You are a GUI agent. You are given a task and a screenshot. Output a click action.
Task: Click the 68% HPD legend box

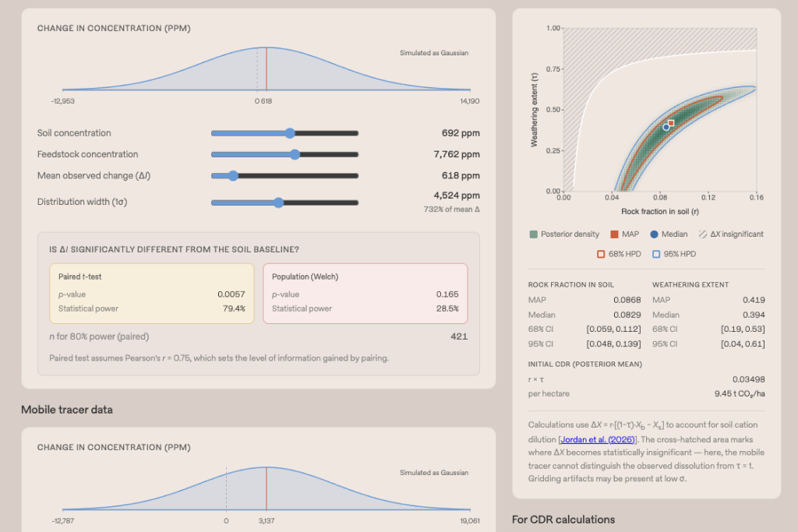tap(601, 254)
